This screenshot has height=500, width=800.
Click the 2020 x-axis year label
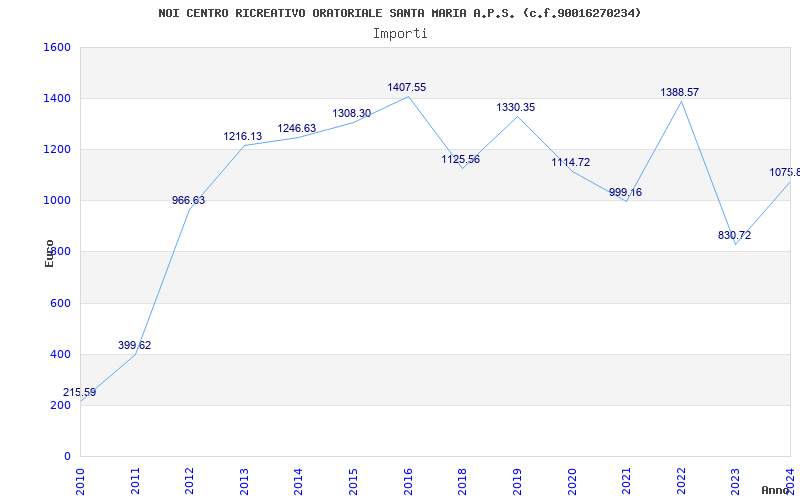[572, 482]
